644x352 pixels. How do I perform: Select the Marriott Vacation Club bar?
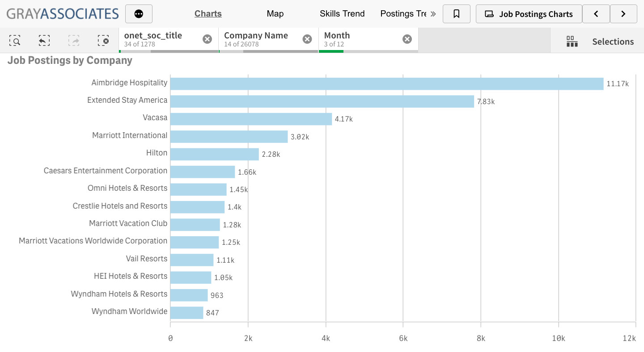point(195,225)
